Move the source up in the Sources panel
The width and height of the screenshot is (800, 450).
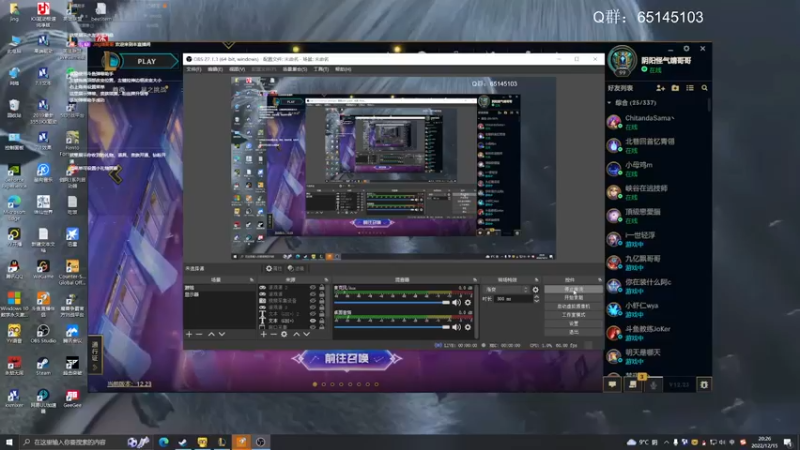[296, 334]
